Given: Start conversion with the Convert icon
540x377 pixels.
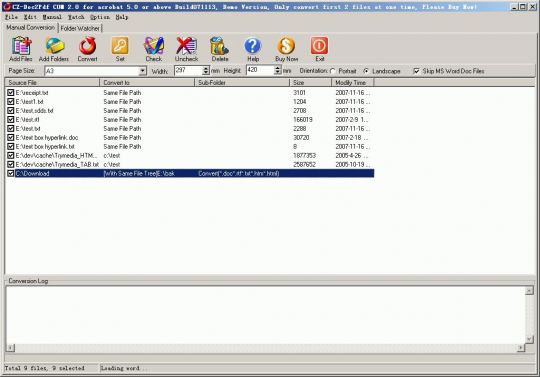Looking at the screenshot, I should coord(87,46).
